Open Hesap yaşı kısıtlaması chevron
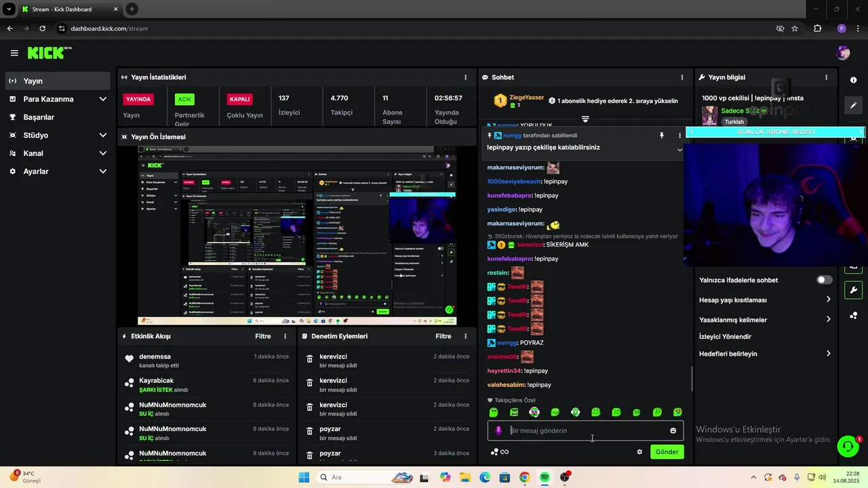868x488 pixels. [x=828, y=300]
